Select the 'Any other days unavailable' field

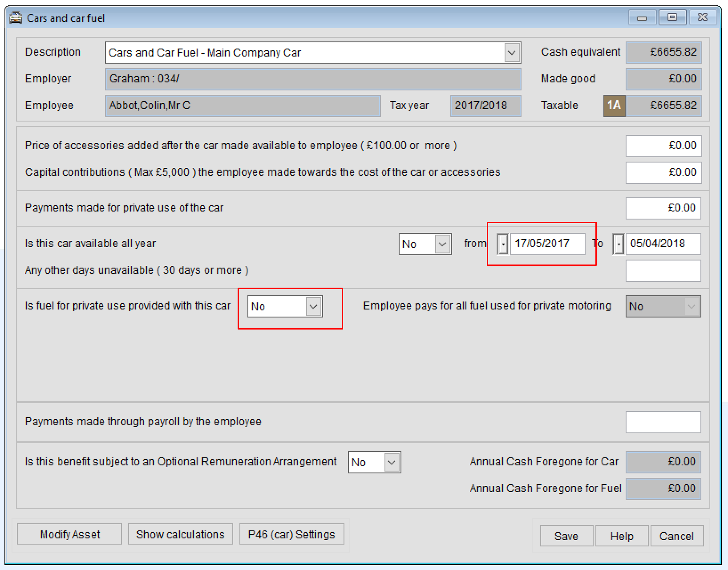[663, 270]
